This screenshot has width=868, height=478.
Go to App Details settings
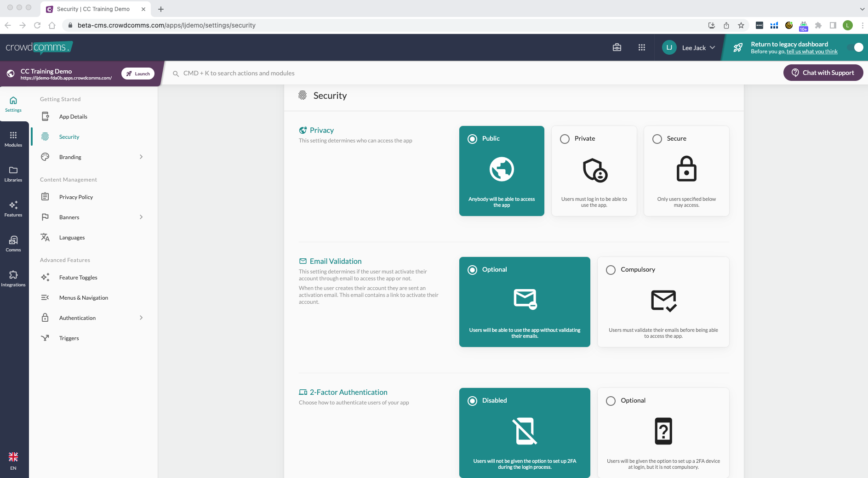pyautogui.click(x=73, y=117)
